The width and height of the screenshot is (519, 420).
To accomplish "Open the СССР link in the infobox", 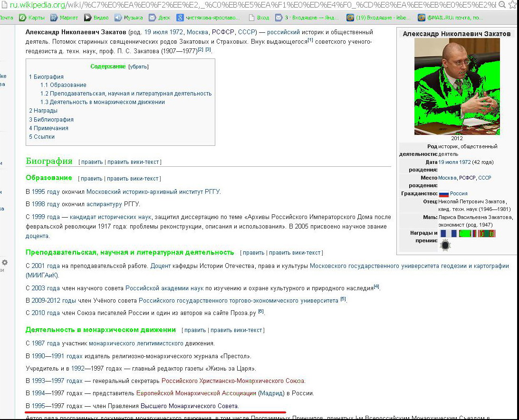I will [485, 178].
